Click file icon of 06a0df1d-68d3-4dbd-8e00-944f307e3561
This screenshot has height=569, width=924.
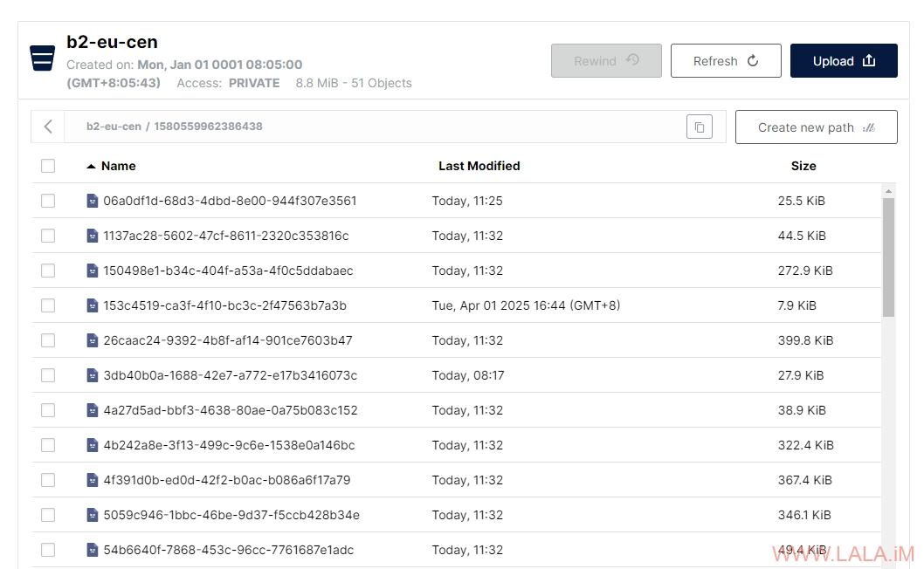(x=93, y=201)
